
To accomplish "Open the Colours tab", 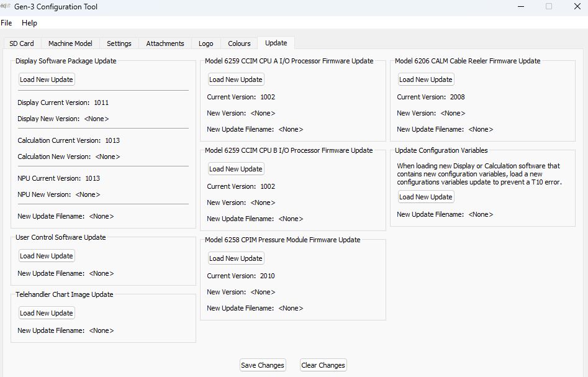I will pyautogui.click(x=239, y=43).
